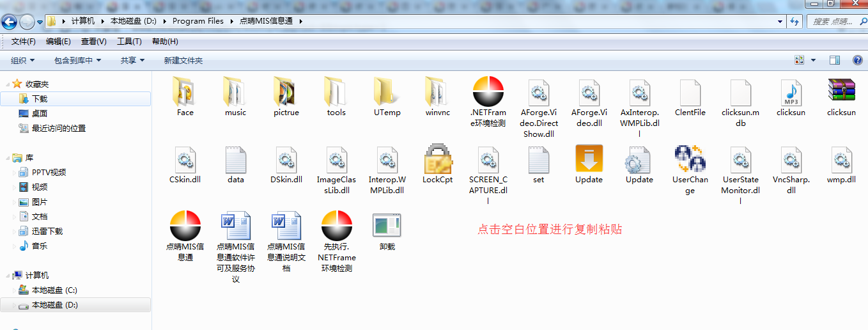Viewport: 868px width, 330px height.
Task: Select the 卸载 uninstall icon
Action: [387, 226]
